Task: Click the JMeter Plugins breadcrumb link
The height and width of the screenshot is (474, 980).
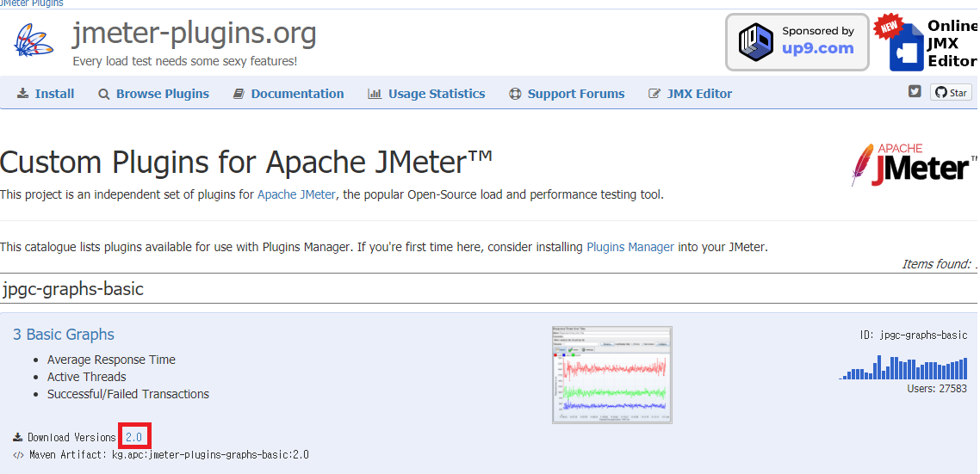Action: (x=31, y=3)
